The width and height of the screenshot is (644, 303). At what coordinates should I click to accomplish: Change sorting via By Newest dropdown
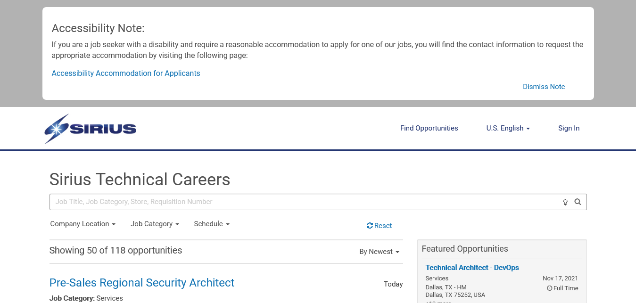click(x=379, y=252)
